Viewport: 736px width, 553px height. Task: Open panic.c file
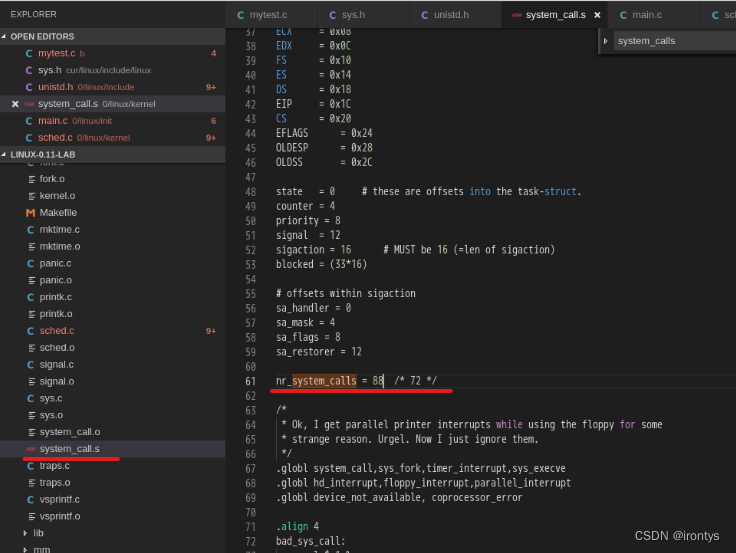pos(113,263)
